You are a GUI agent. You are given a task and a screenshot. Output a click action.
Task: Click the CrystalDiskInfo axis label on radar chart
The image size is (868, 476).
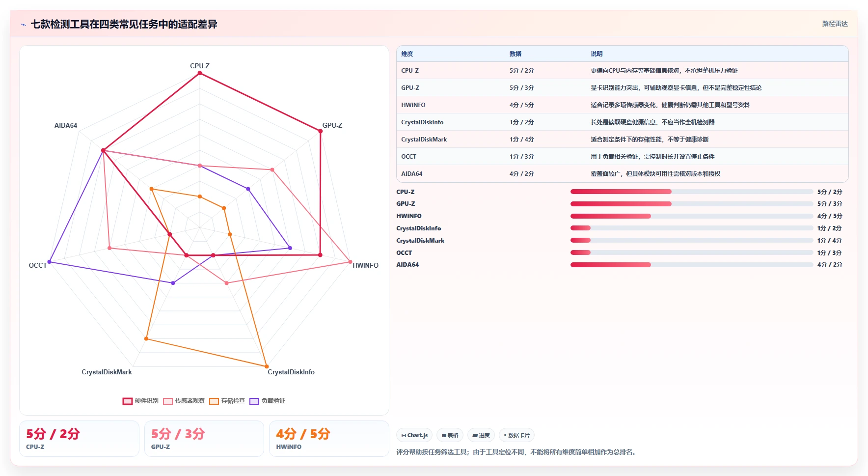[x=291, y=372]
